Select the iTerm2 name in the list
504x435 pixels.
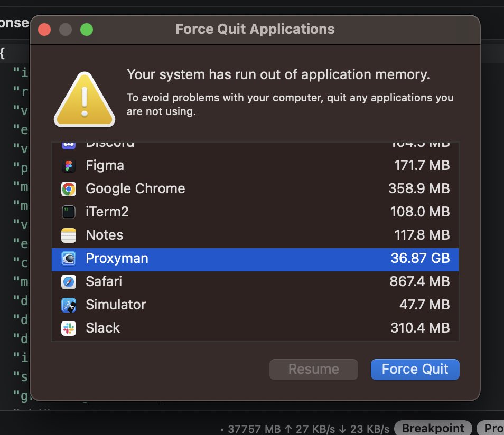tap(107, 212)
